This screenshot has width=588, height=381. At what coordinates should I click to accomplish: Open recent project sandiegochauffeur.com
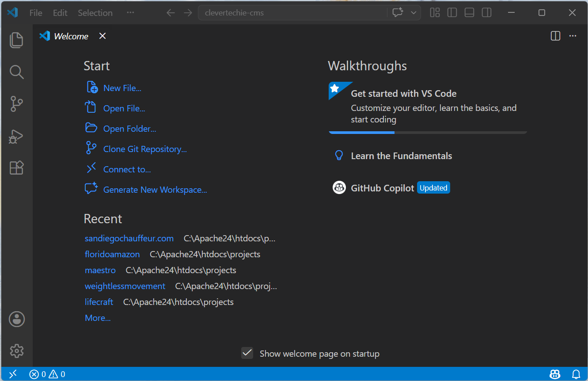[129, 238]
